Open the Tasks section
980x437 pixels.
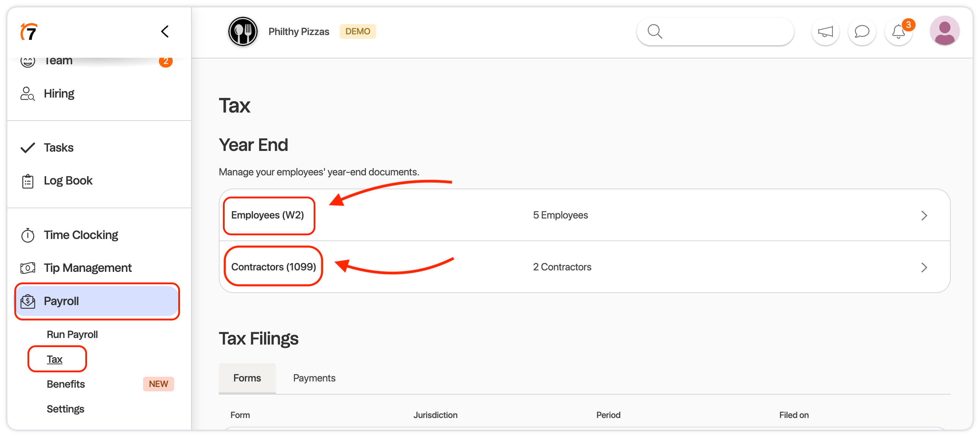click(59, 148)
